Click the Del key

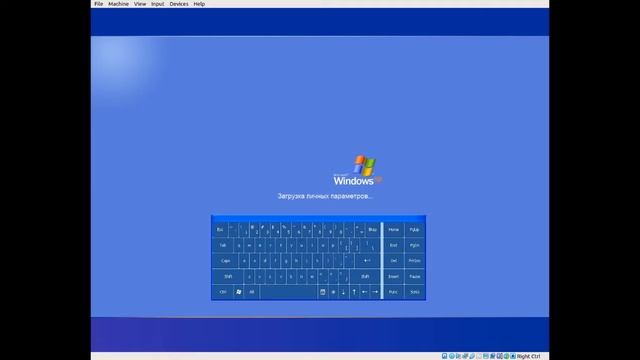click(393, 261)
